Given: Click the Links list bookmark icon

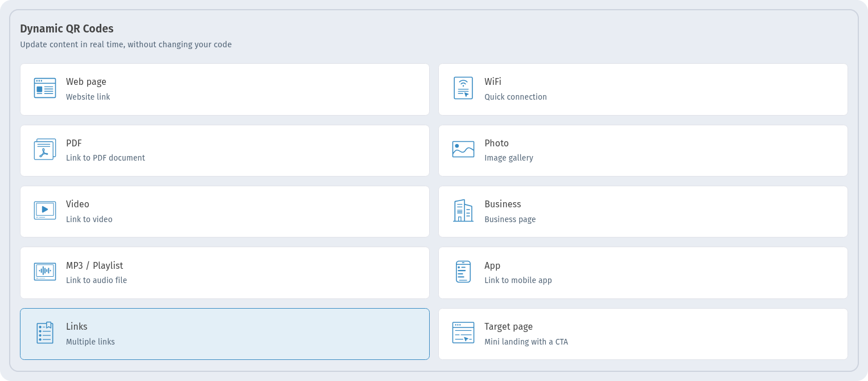Looking at the screenshot, I should tap(45, 333).
